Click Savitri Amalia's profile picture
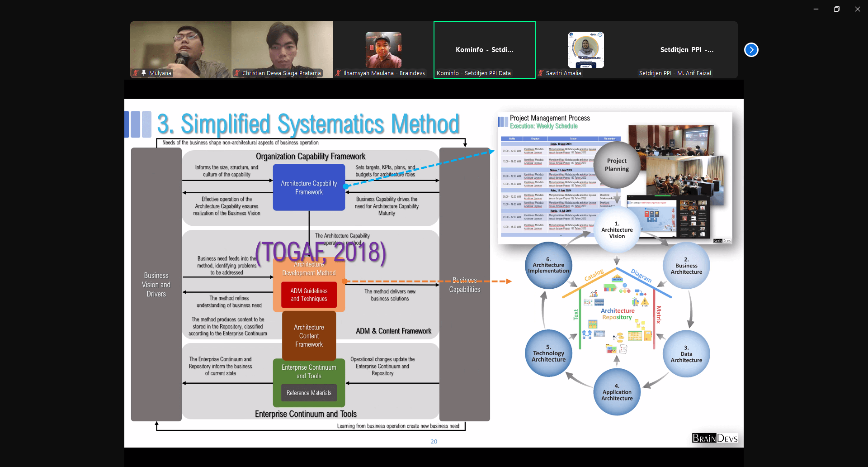Image resolution: width=868 pixels, height=467 pixels. (586, 50)
